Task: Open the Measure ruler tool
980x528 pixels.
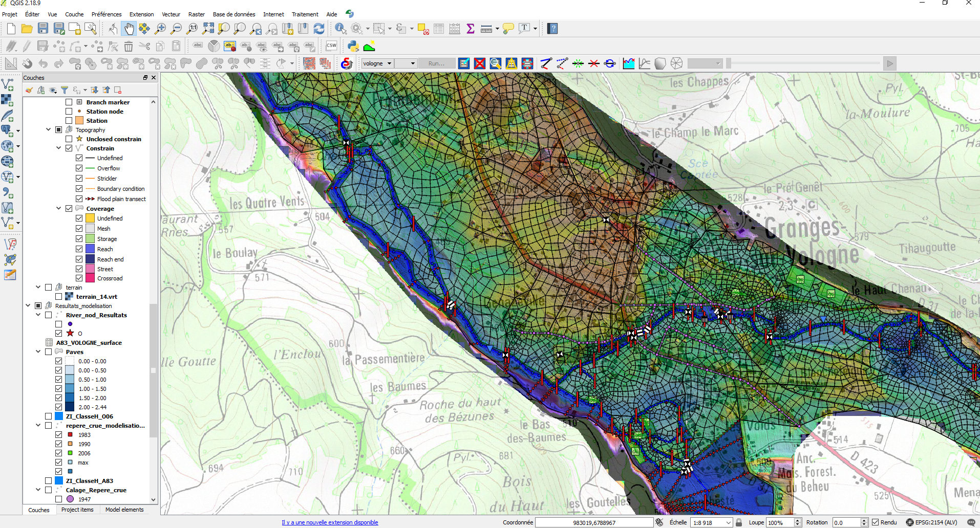Action: pyautogui.click(x=486, y=29)
